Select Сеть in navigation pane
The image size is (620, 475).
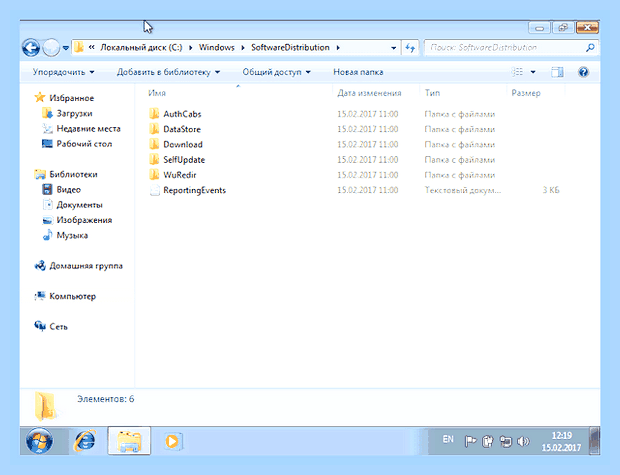click(58, 327)
